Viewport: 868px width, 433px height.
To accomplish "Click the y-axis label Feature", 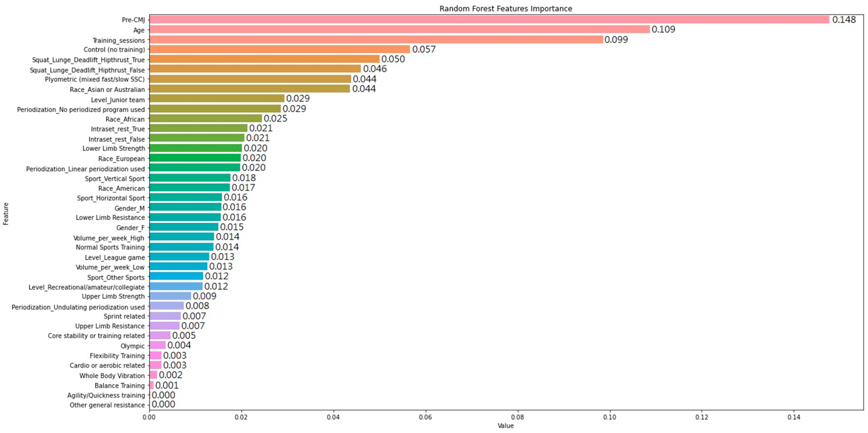I will point(6,213).
